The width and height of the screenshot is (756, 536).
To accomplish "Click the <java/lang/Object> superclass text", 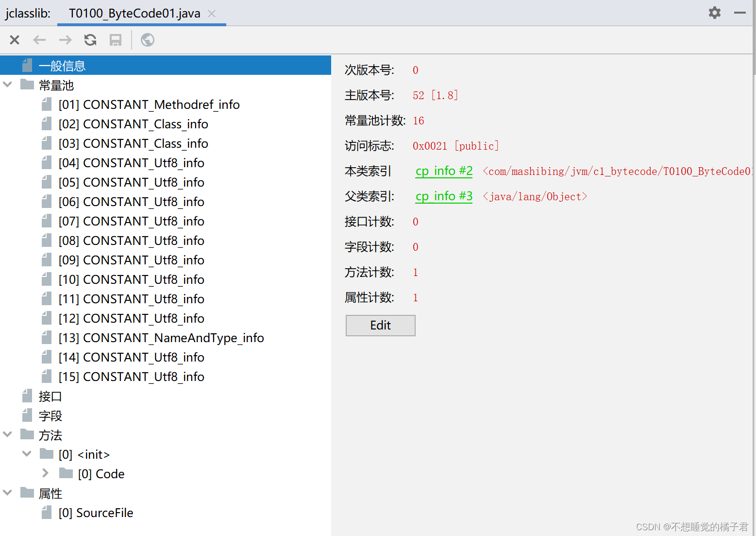I will pyautogui.click(x=535, y=196).
